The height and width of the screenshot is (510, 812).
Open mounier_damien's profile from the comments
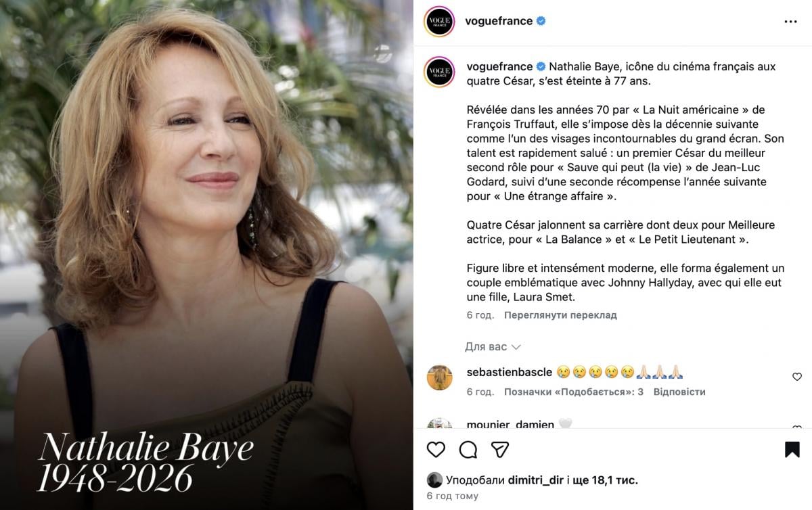pos(510,424)
